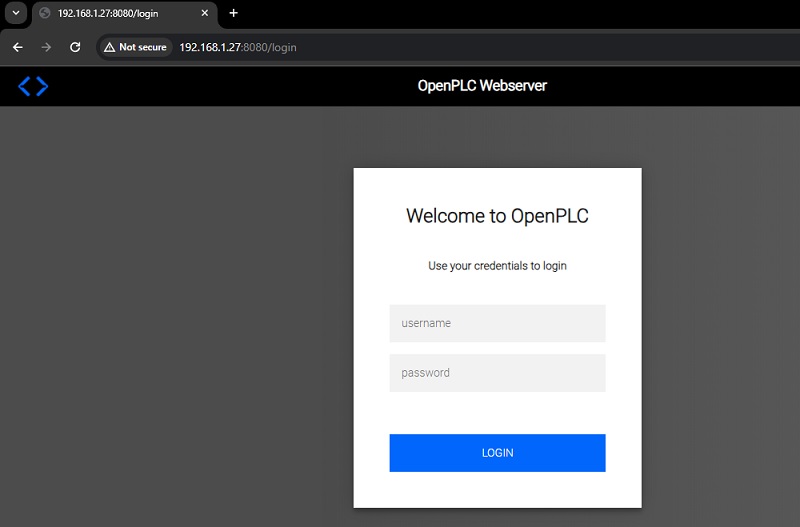Select the 192.168.1.27:8080/login browser tab
This screenshot has width=800, height=527.
click(x=124, y=14)
